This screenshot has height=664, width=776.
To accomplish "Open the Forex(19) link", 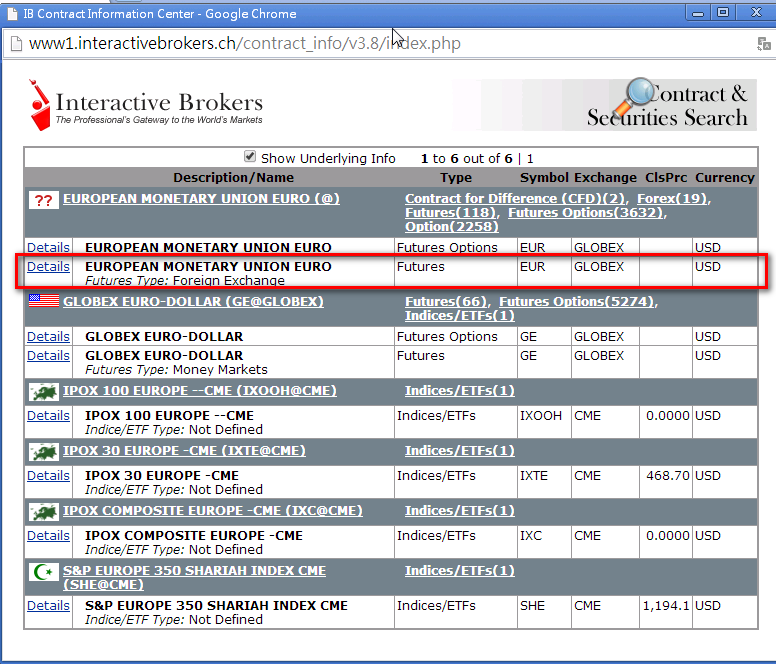I will (x=672, y=199).
